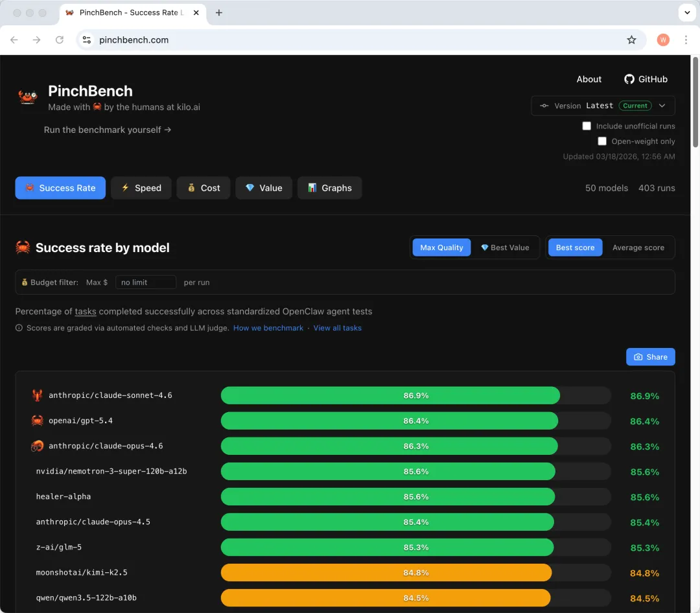Click the shrimp icon beside claude-opus-4.6
Viewport: 700px width, 613px height.
tap(37, 446)
